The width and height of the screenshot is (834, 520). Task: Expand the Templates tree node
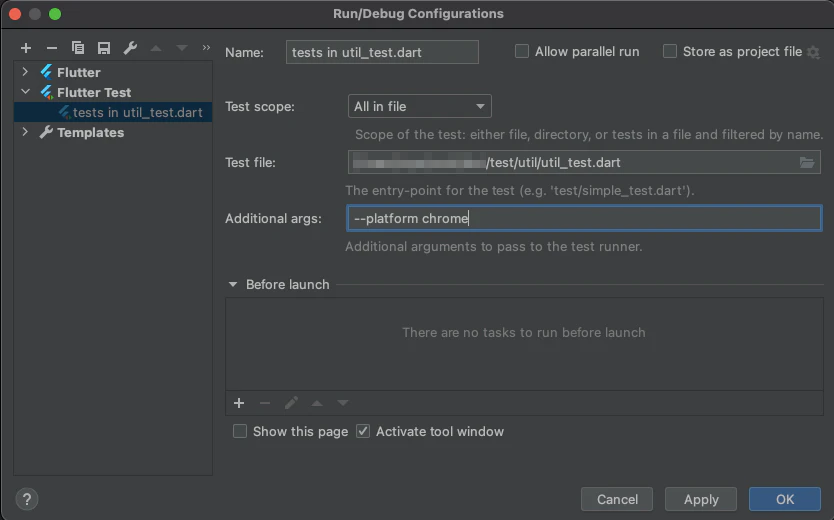pyautogui.click(x=25, y=131)
